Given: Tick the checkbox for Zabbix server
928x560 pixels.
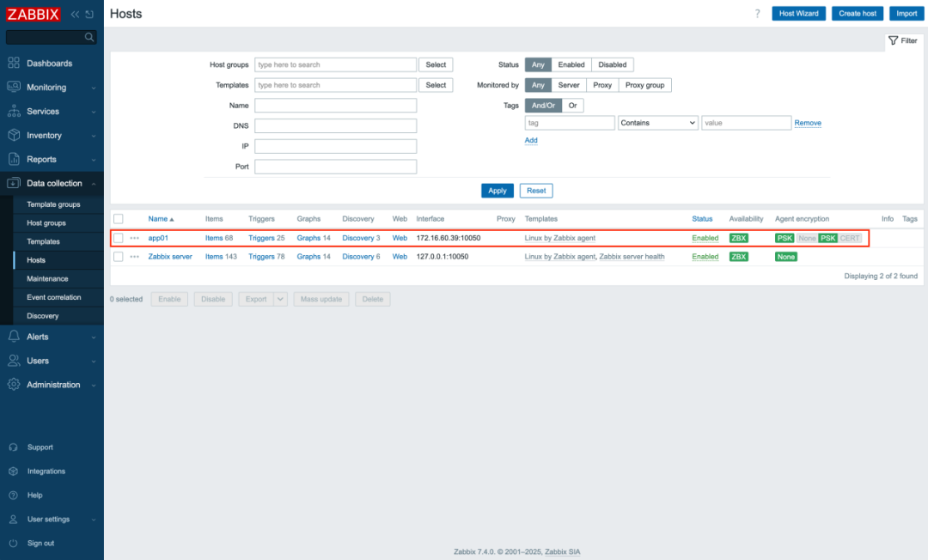Looking at the screenshot, I should [119, 257].
